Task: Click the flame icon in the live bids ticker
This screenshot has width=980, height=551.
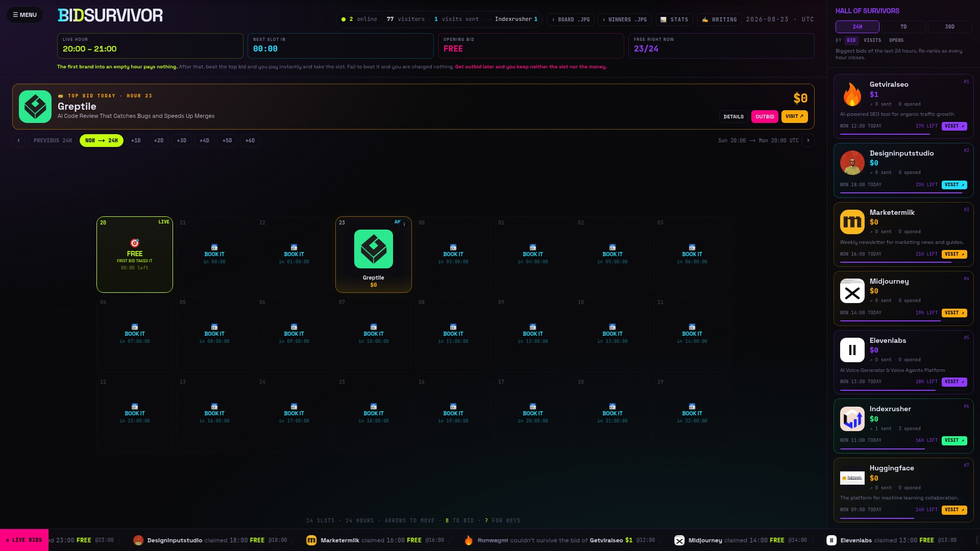Action: (469, 540)
